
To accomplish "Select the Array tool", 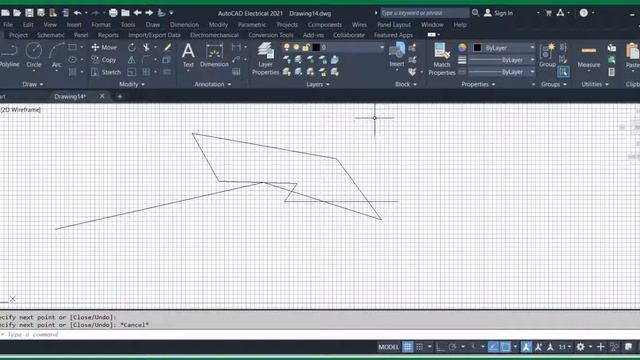I will (x=146, y=72).
